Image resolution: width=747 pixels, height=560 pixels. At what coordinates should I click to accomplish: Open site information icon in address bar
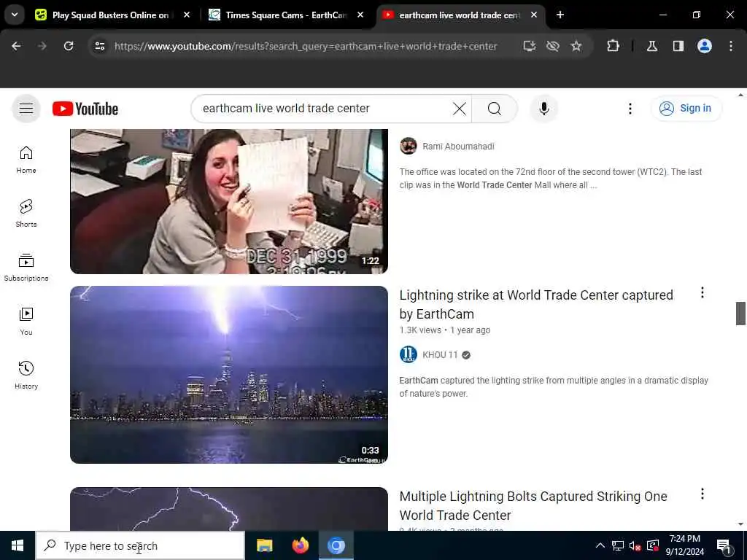99,46
